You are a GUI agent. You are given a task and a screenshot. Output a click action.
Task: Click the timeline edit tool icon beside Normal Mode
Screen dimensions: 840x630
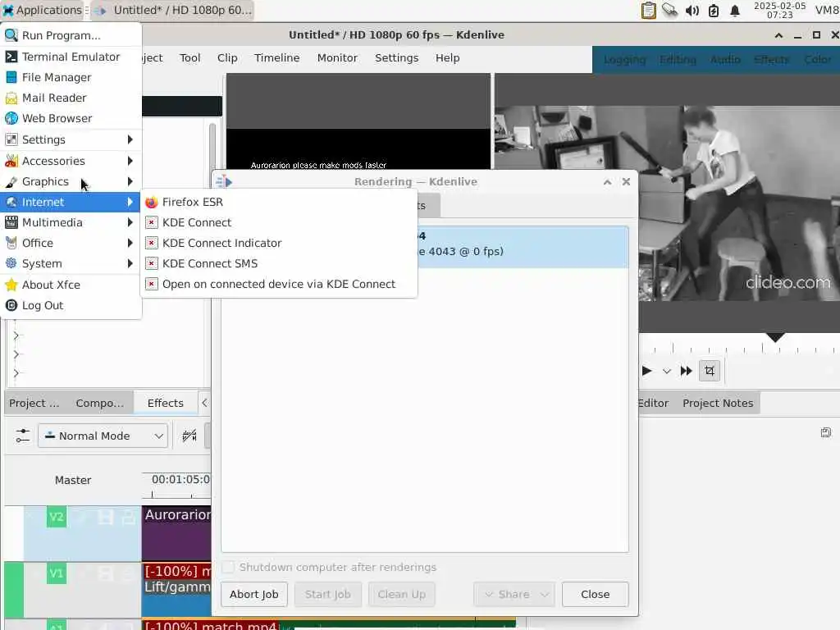pyautogui.click(x=189, y=436)
